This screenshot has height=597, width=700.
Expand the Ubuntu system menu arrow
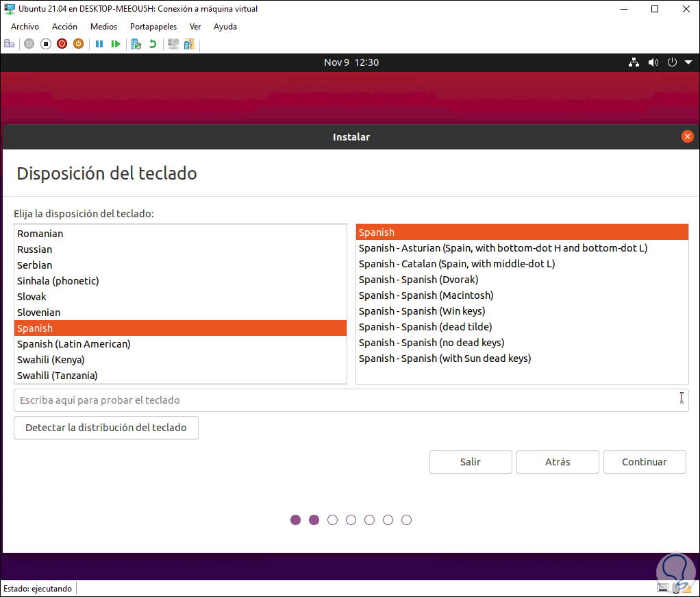pos(688,62)
